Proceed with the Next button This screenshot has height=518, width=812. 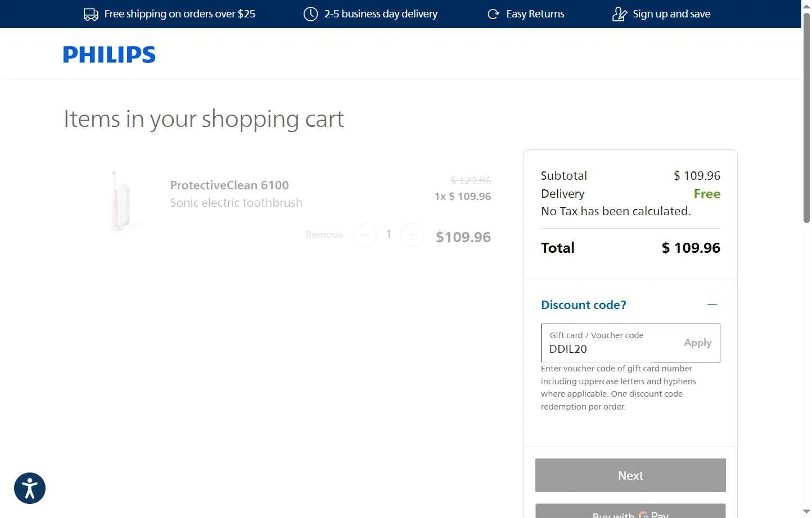click(x=630, y=475)
